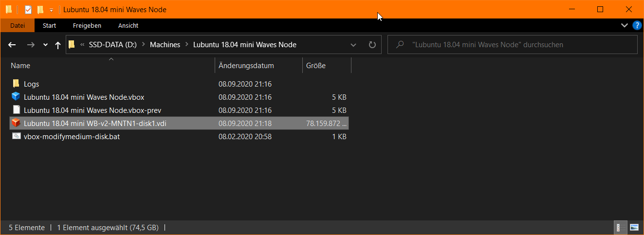Click the 5 KB size of the .vbox file
This screenshot has height=235, width=644.
(x=339, y=97)
